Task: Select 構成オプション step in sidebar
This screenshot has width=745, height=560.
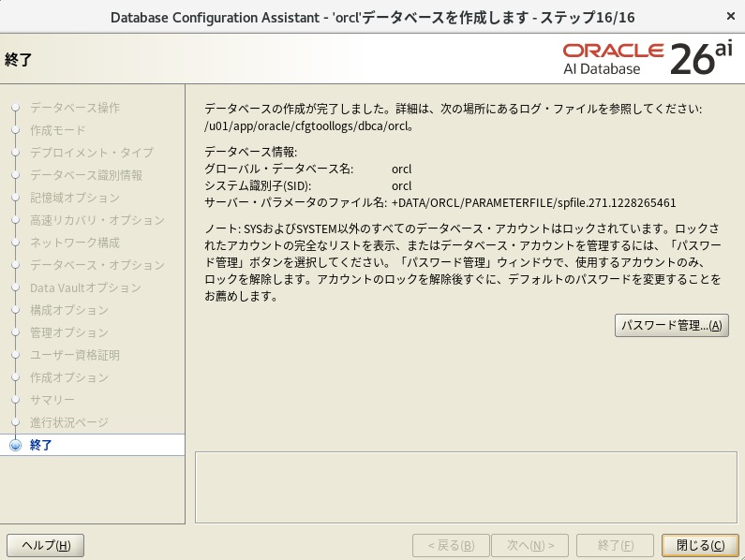Action: pyautogui.click(x=69, y=310)
